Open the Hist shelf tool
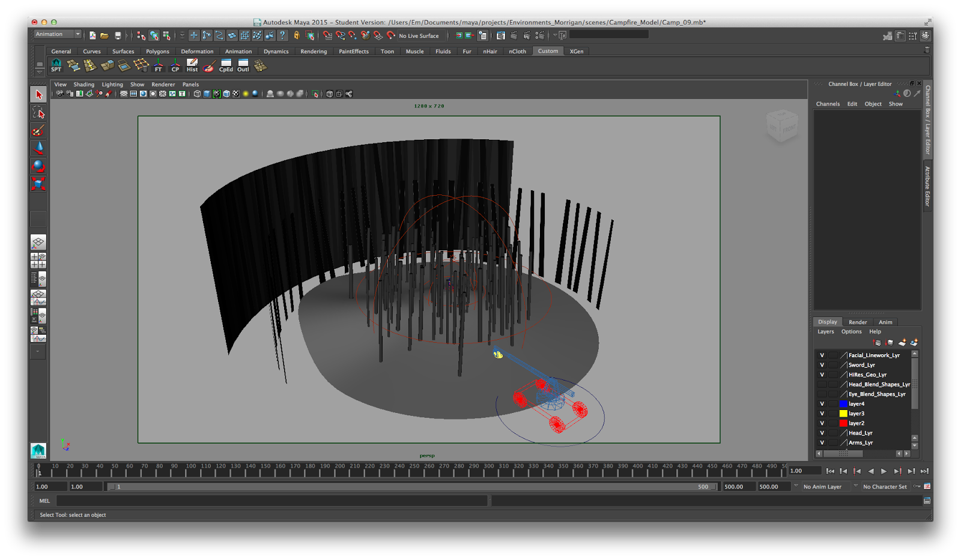Viewport: 961px width, 560px height. [192, 65]
